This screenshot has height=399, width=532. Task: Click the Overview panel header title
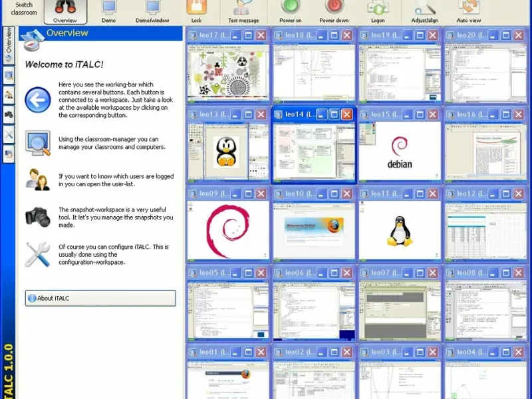(67, 33)
